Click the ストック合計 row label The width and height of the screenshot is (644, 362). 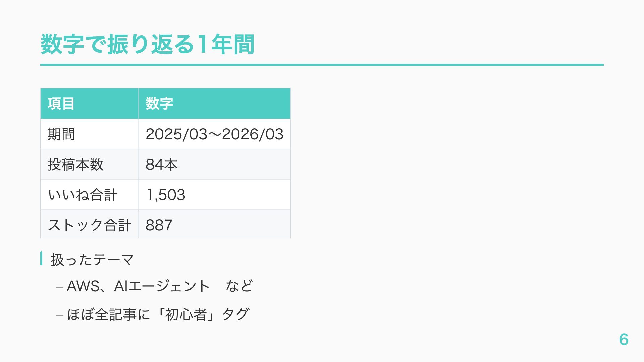point(89,225)
